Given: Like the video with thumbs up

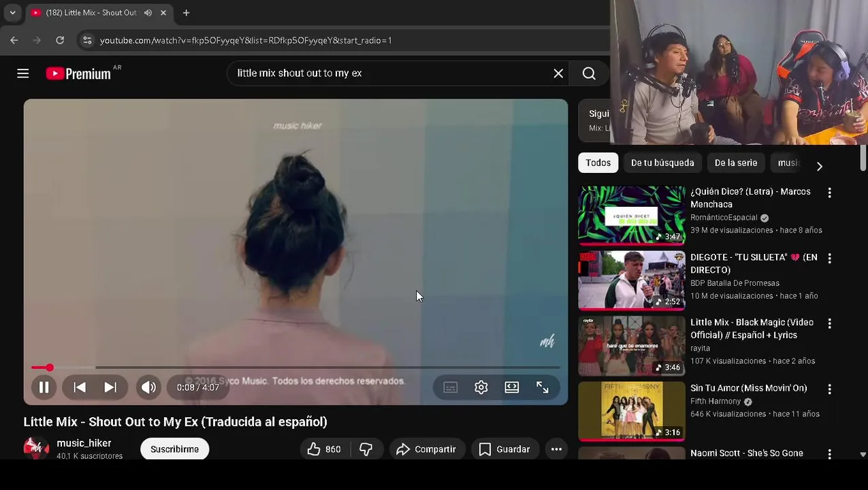Looking at the screenshot, I should coord(324,449).
